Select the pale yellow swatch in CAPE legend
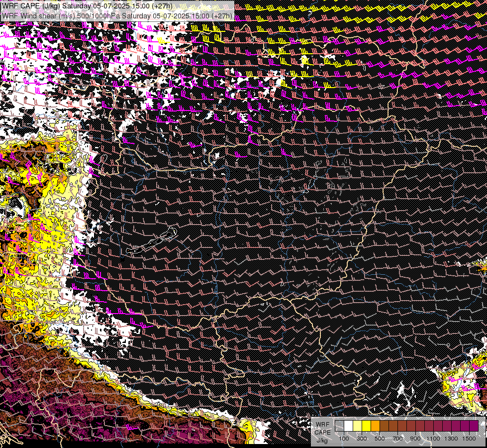The width and height of the screenshot is (487, 448). pyautogui.click(x=358, y=426)
